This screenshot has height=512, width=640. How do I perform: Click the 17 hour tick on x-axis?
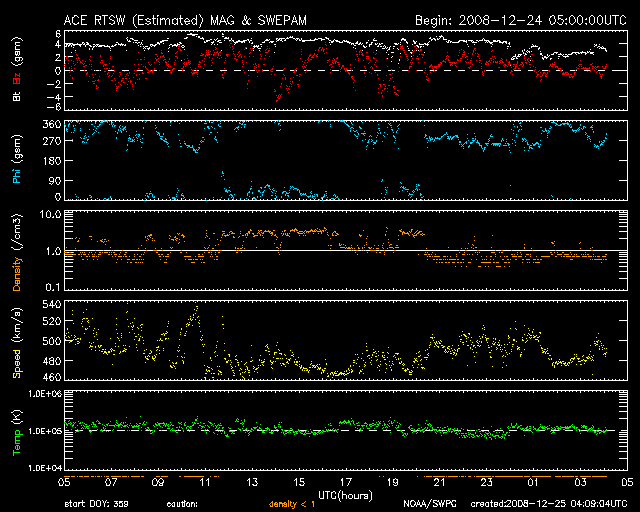click(x=344, y=482)
